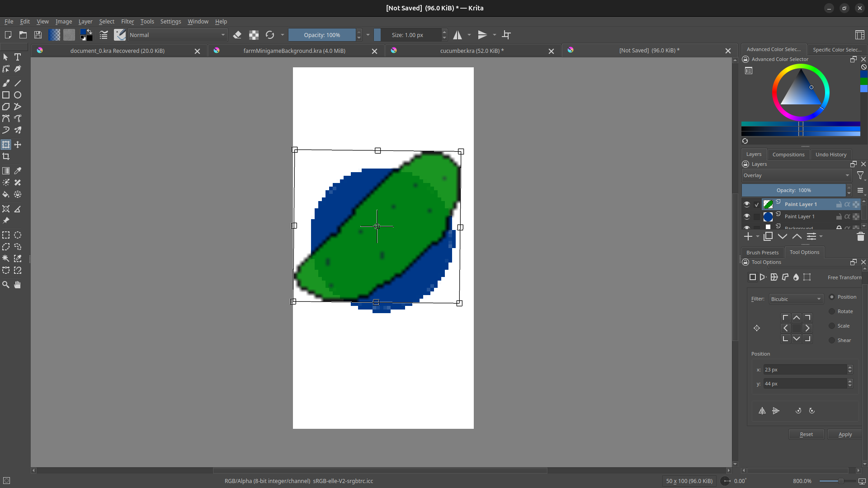
Task: Select the Gradient tool
Action: click(6, 171)
